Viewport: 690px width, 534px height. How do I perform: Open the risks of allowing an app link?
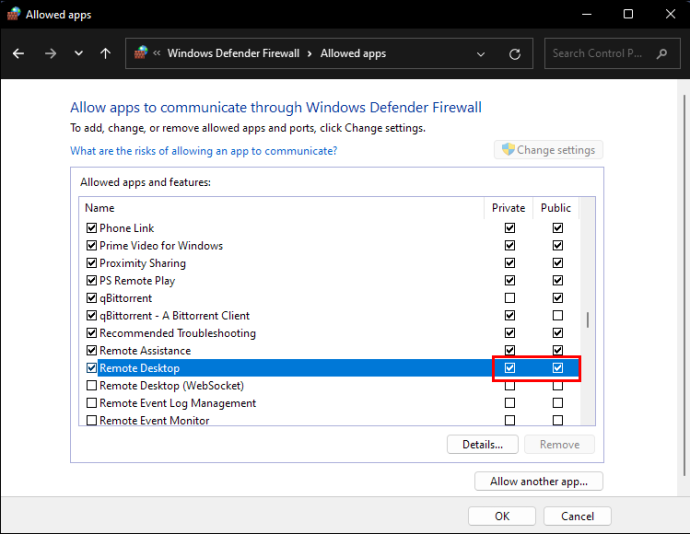point(203,151)
